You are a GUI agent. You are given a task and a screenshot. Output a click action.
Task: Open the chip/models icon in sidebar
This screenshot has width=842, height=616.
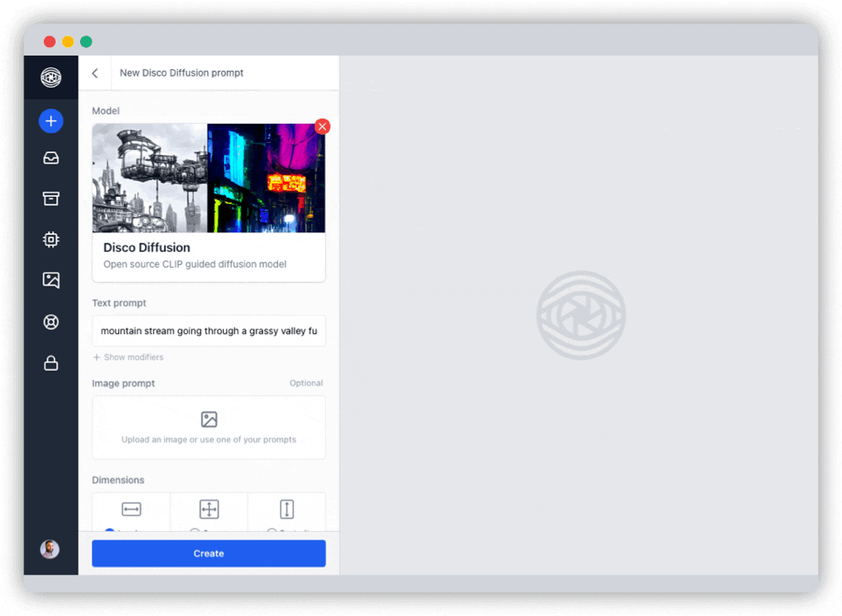click(x=51, y=239)
